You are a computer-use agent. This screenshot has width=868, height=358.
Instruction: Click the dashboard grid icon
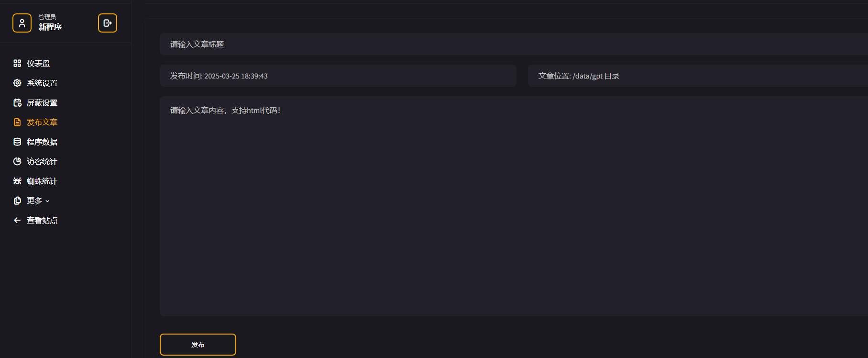pos(17,63)
